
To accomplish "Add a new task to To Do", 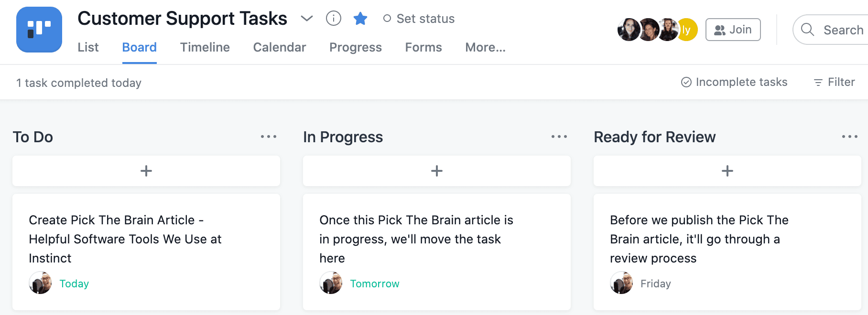I will pyautogui.click(x=146, y=170).
